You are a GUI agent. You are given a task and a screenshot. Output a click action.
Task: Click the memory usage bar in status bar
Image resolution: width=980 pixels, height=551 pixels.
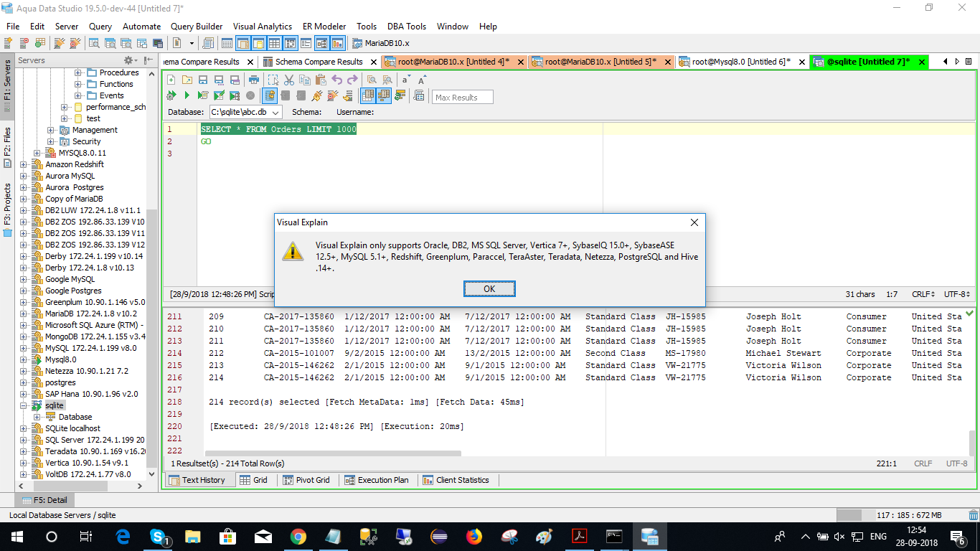point(903,515)
